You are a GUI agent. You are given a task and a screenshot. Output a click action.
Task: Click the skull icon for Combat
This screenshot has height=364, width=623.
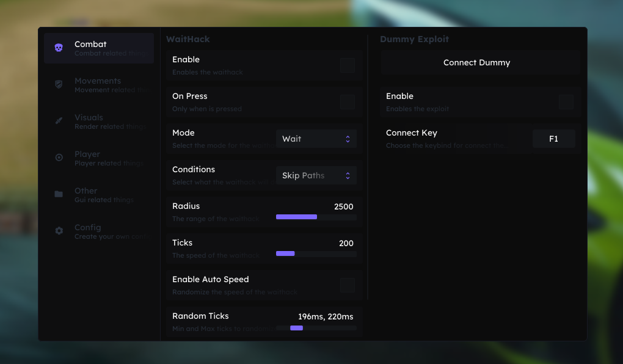tap(59, 48)
